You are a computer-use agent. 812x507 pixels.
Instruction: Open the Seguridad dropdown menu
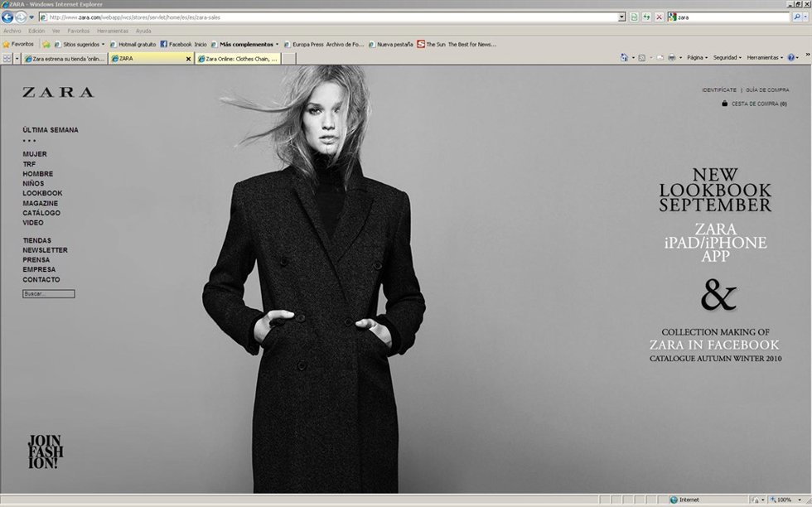pyautogui.click(x=727, y=57)
